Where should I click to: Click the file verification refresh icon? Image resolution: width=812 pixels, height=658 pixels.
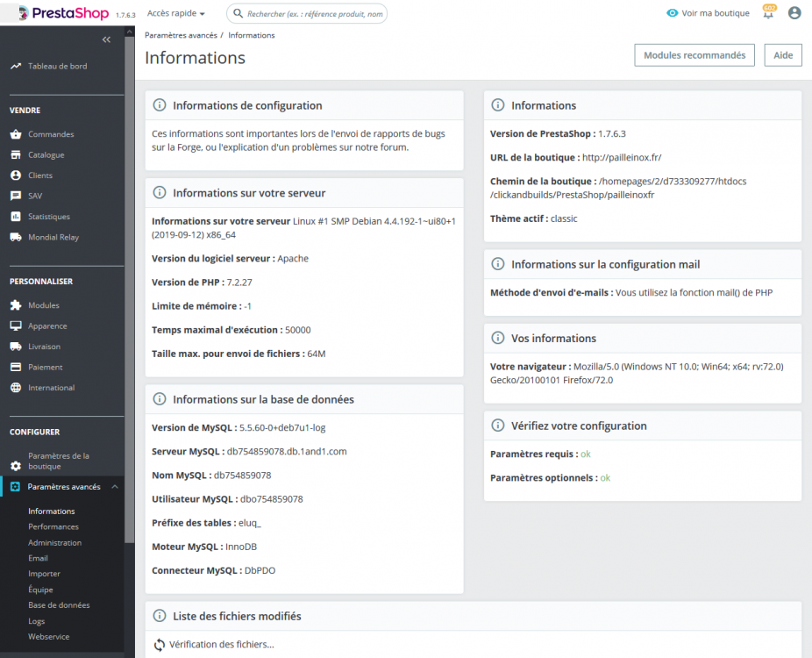pos(160,645)
